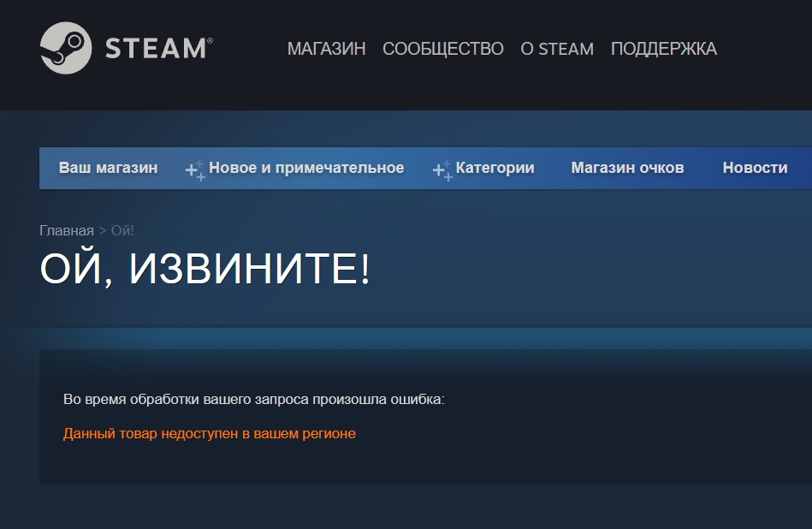
Task: Expand the Категории dropdown
Action: (495, 168)
